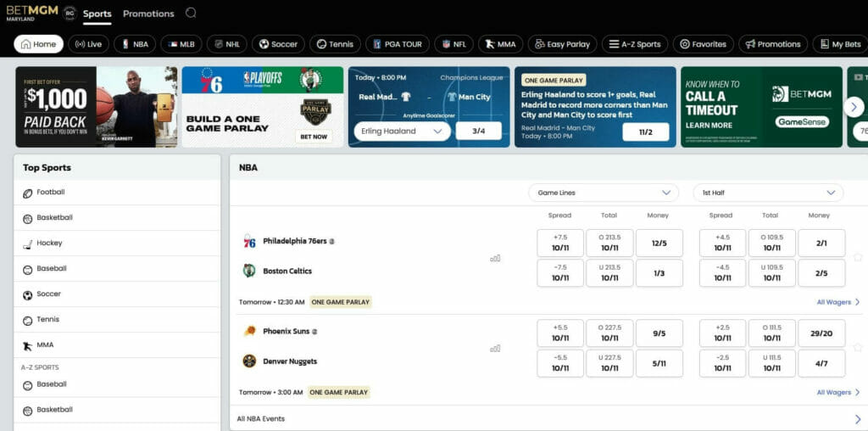Screen dimensions: 868x431
Task: Select the NBA navigation pill
Action: pyautogui.click(x=135, y=44)
